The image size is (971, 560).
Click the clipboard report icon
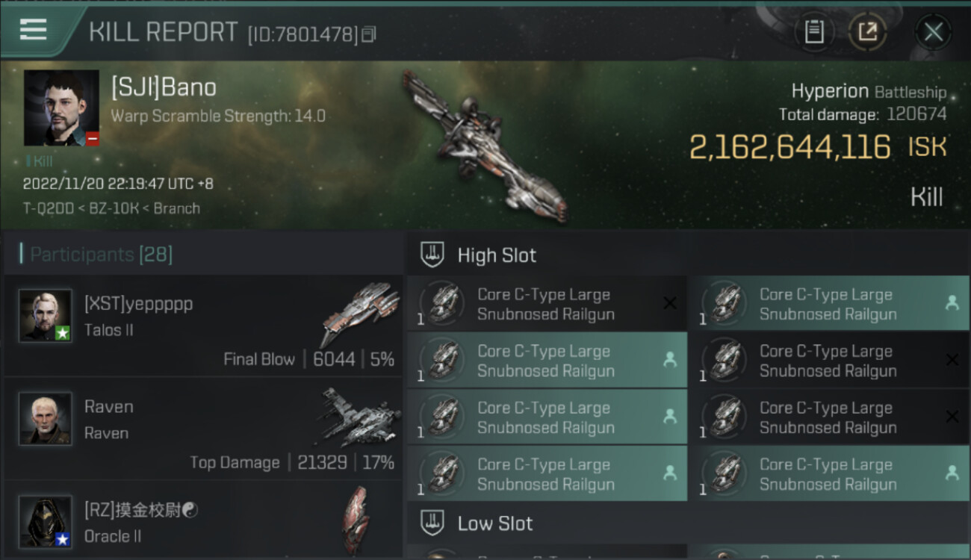coord(814,32)
